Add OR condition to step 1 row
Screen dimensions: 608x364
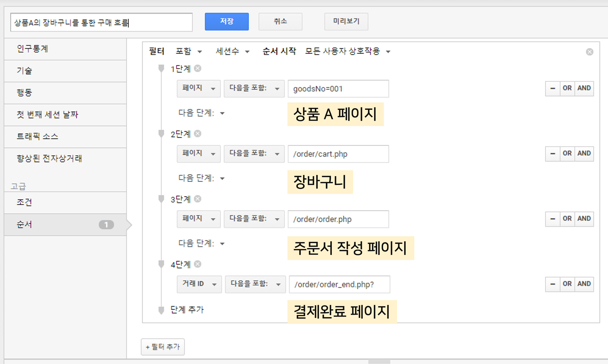point(567,88)
